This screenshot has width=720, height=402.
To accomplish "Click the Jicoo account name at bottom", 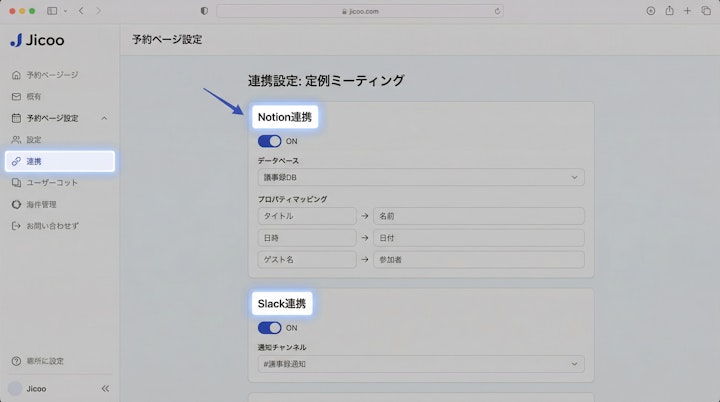I will (x=36, y=389).
